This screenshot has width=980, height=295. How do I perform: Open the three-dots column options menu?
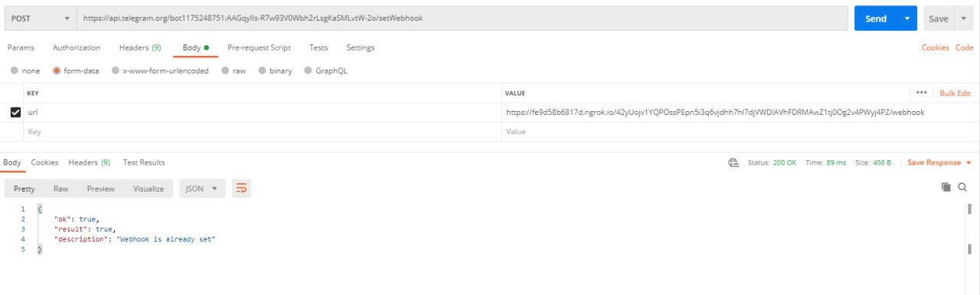921,93
